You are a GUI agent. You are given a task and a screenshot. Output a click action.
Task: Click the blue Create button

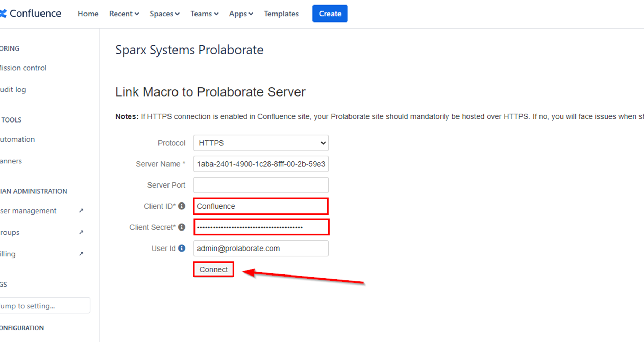pyautogui.click(x=330, y=13)
